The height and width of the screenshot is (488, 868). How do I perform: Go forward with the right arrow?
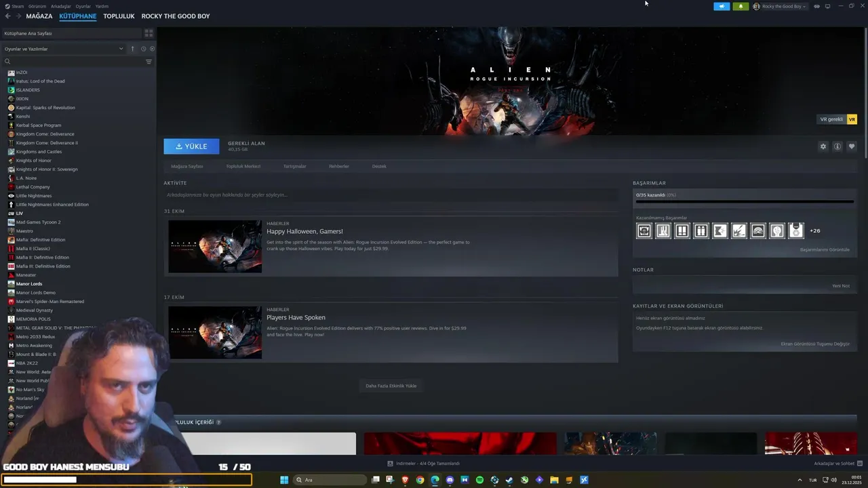tap(18, 16)
